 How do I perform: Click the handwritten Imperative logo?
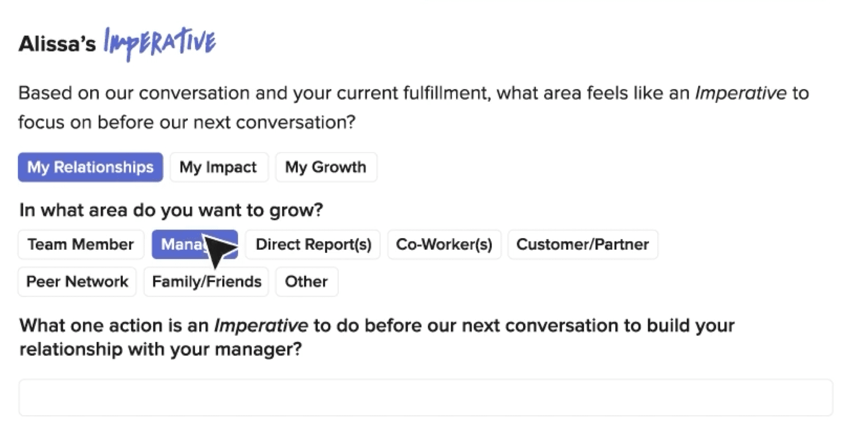click(x=159, y=44)
